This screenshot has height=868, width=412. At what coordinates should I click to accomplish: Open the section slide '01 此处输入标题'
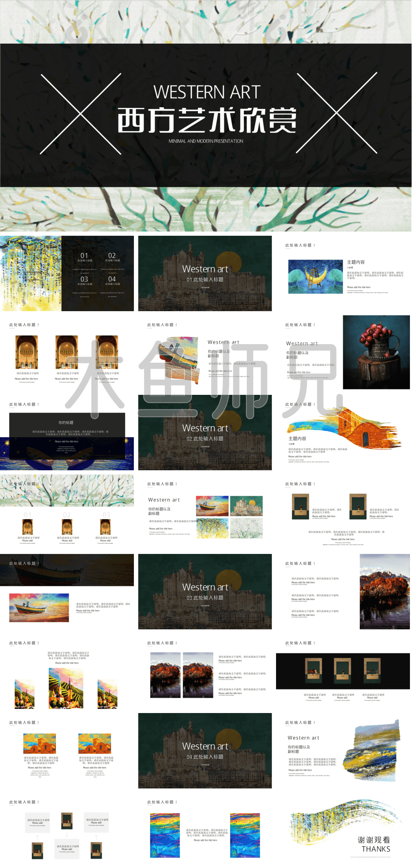[x=205, y=273]
